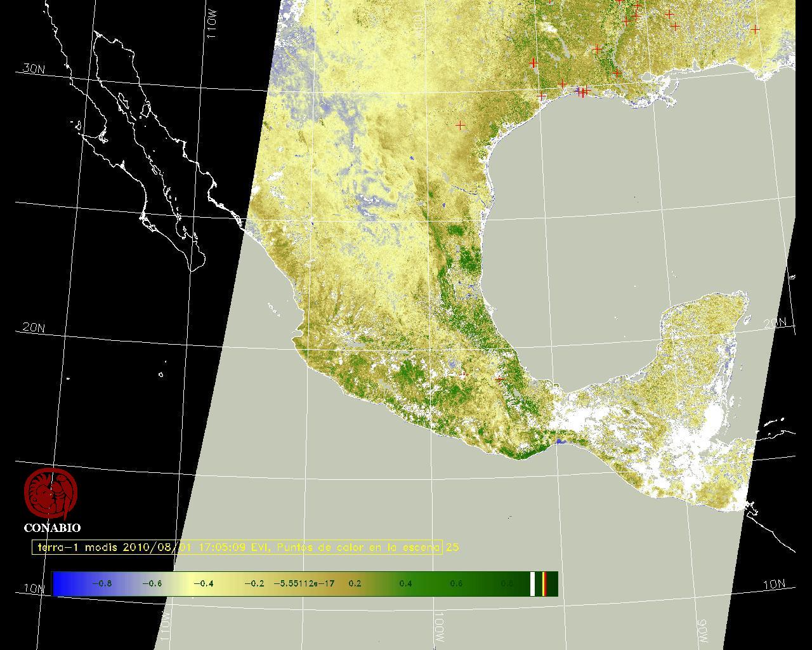The width and height of the screenshot is (812, 650).
Task: Click the red stripe at color bar end
Action: point(544,584)
